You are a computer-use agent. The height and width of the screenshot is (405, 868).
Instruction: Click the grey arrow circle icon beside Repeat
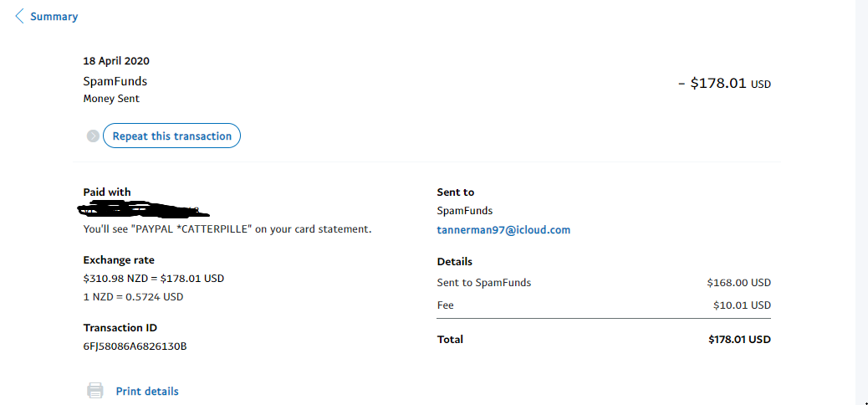[x=93, y=136]
